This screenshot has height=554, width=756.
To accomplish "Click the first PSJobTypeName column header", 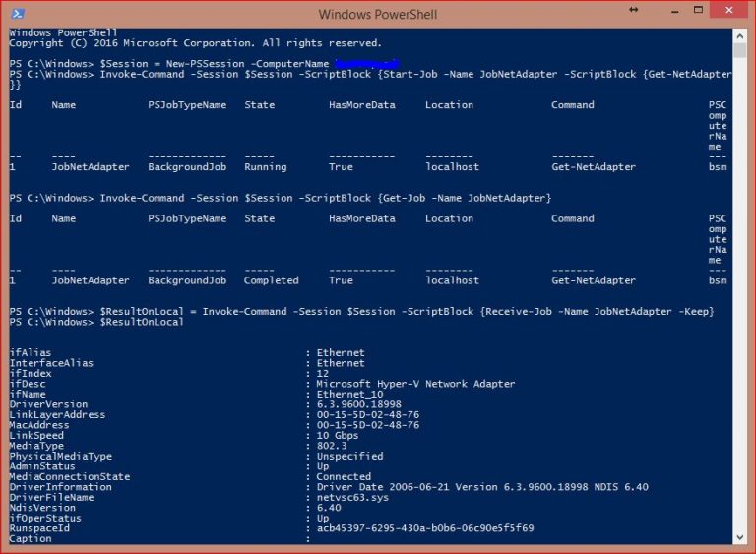I will pos(187,105).
